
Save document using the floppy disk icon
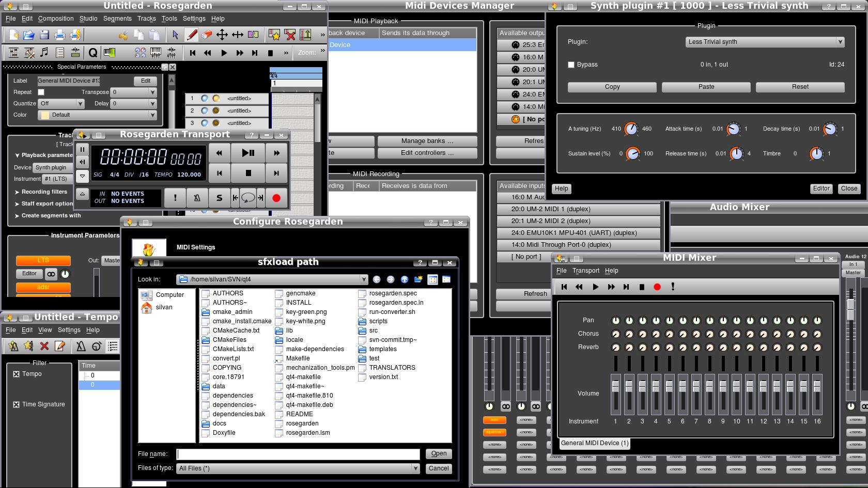coord(44,35)
